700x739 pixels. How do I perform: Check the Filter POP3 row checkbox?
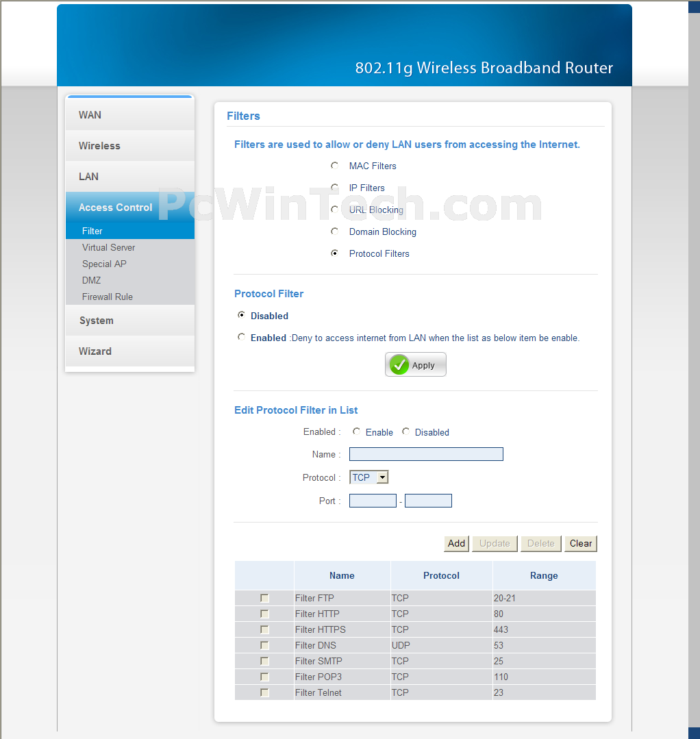tap(264, 677)
